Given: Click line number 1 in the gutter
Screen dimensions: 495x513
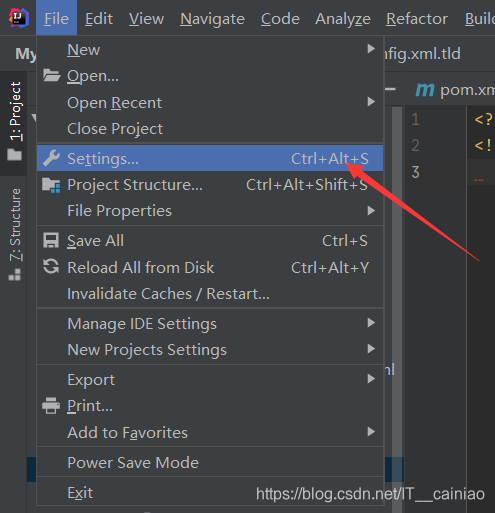Looking at the screenshot, I should 415,119.
